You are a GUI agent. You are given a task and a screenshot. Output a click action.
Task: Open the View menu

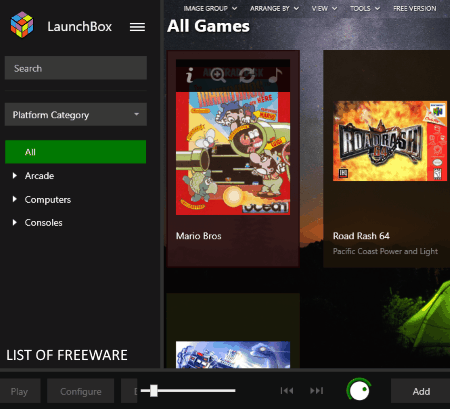[x=324, y=8]
